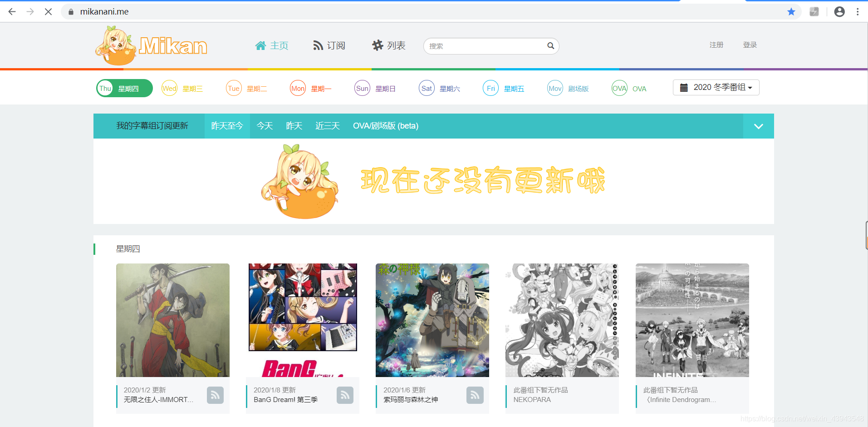Click the search magnifier icon
This screenshot has height=427, width=868.
pos(550,46)
